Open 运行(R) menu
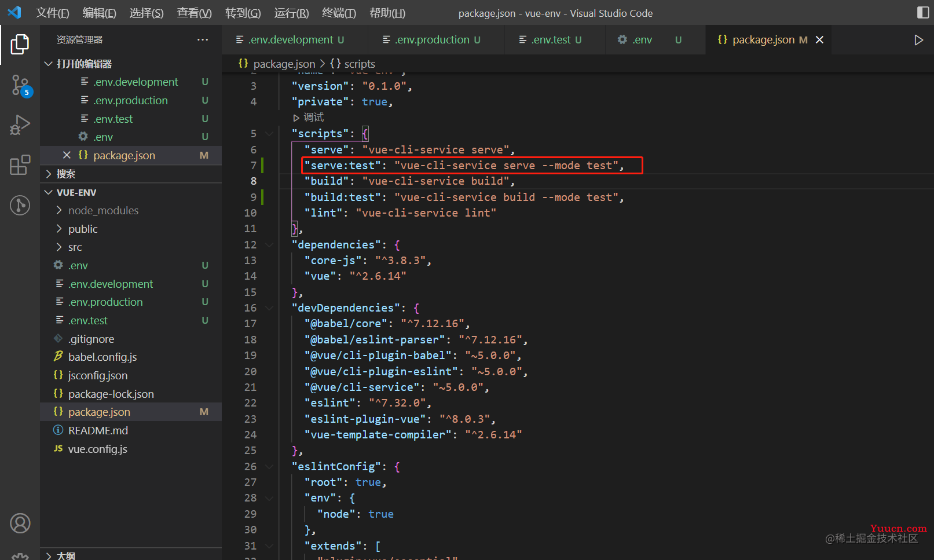This screenshot has width=934, height=560. [291, 13]
